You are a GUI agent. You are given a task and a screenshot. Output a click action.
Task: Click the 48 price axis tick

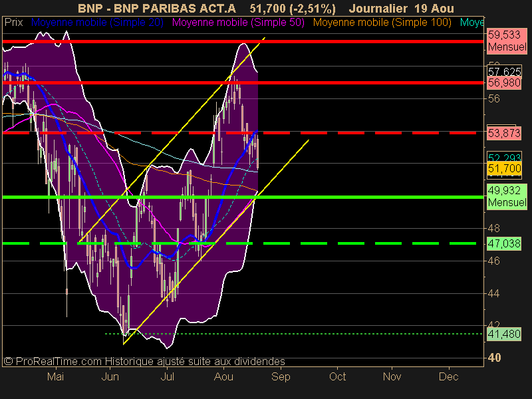(x=493, y=228)
